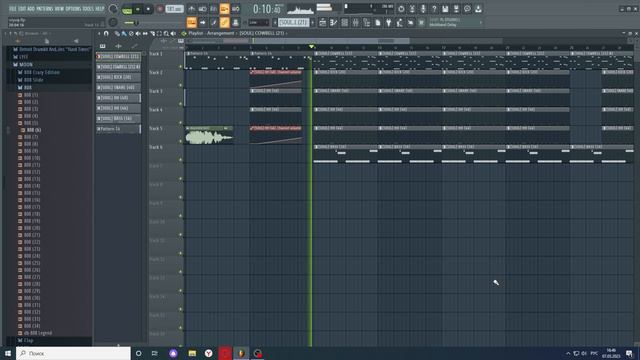Click the save project floppy icon

pos(445,9)
